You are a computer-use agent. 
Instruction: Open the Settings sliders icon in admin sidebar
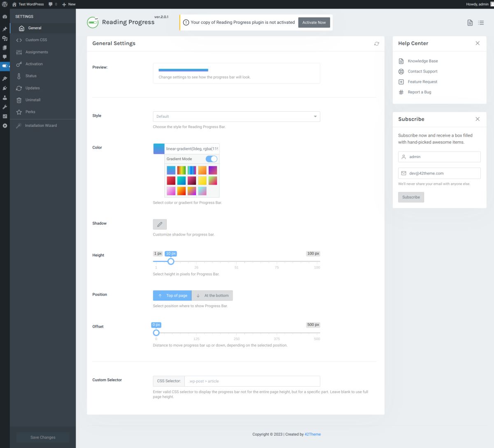[5, 117]
